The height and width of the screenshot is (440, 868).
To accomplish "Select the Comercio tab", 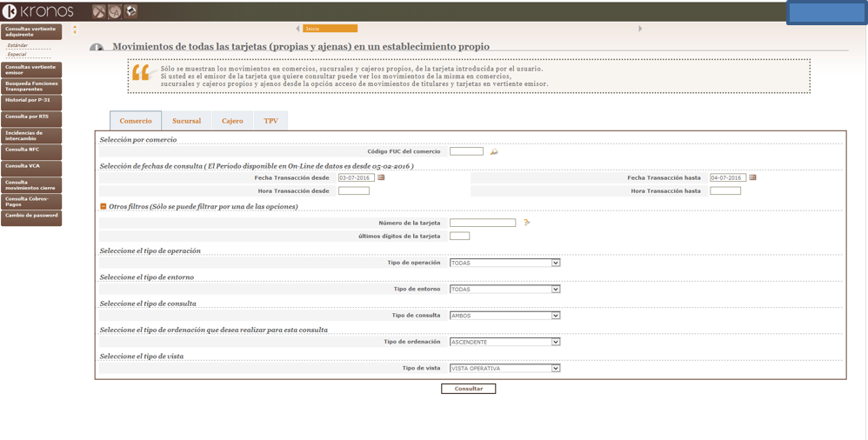I will [136, 121].
